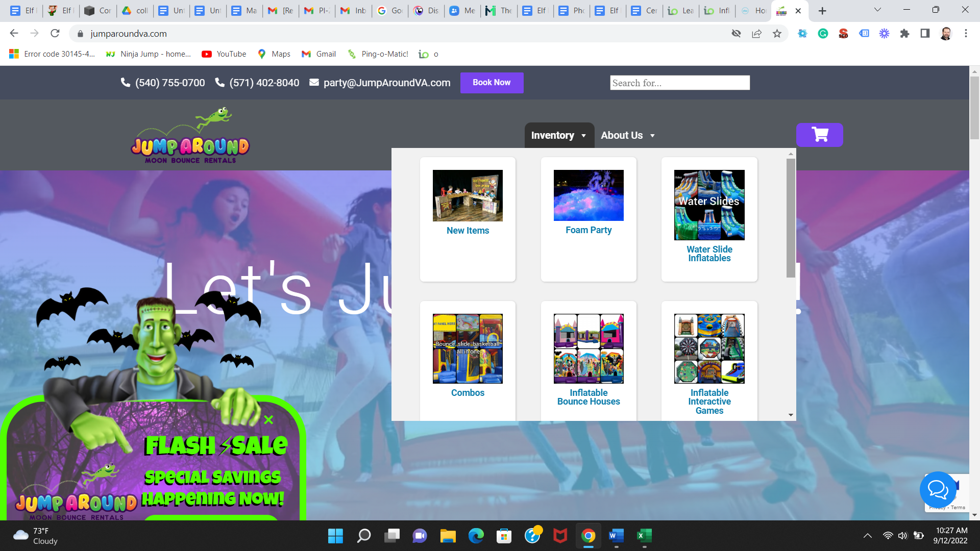Open the YouTube bookmark
Viewport: 980px width, 551px height.
point(224,54)
